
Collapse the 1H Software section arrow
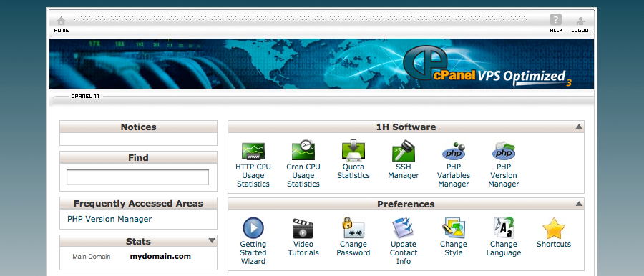pyautogui.click(x=579, y=127)
